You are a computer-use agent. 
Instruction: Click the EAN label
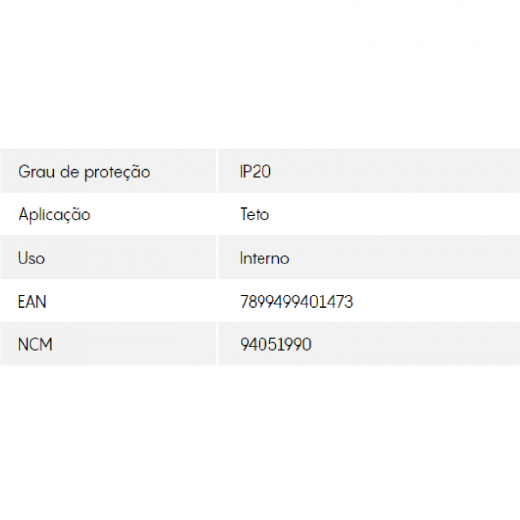[32, 302]
